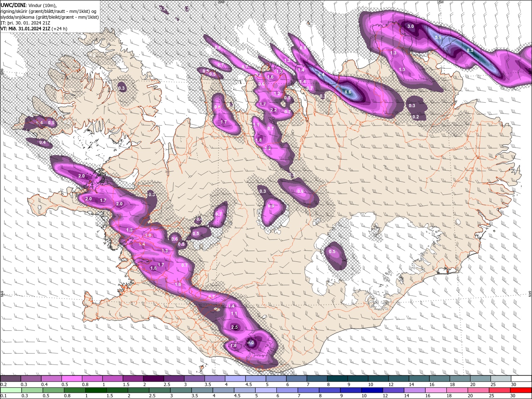The width and height of the screenshot is (532, 399).
Task: Select the 'VT: Mið. 31.01.2024 21Z (+24 h)' line
Action: click(x=34, y=29)
